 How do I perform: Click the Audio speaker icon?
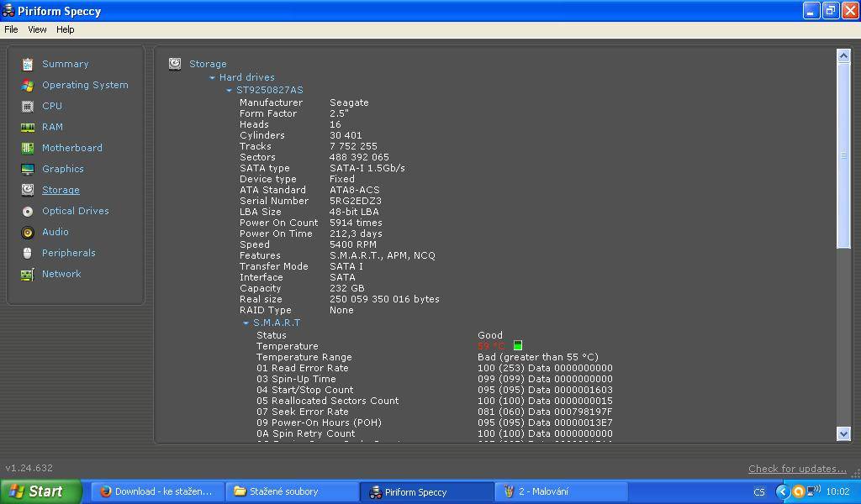coord(28,233)
